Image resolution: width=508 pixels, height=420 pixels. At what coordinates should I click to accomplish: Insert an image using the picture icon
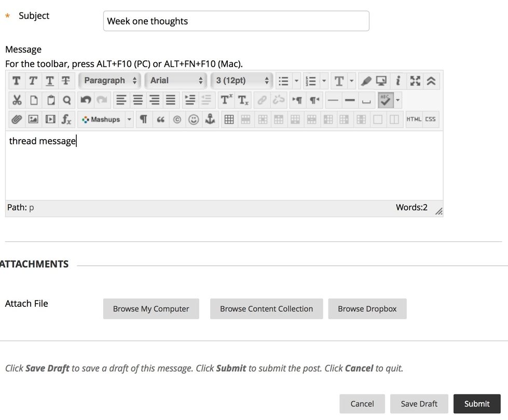pos(33,119)
